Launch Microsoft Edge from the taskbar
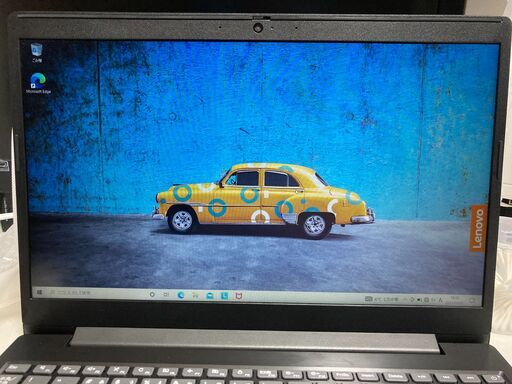 (x=181, y=295)
